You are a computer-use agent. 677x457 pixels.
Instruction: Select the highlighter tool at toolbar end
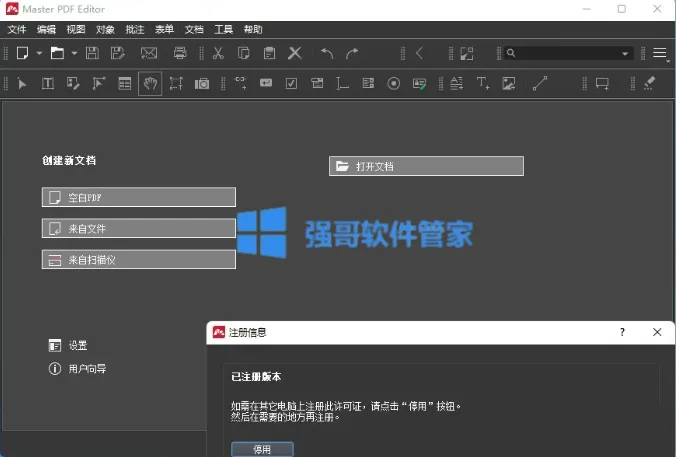click(649, 83)
